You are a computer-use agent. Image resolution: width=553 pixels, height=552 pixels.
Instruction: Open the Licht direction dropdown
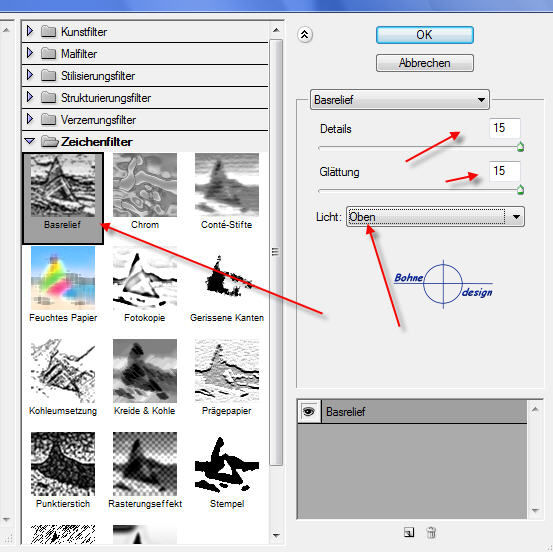[435, 217]
